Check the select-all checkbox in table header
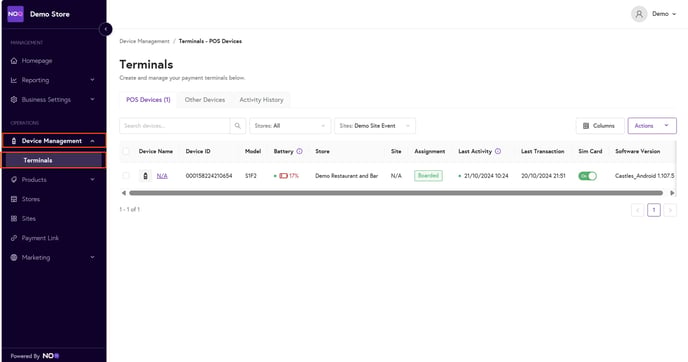The image size is (688, 362). [x=126, y=151]
